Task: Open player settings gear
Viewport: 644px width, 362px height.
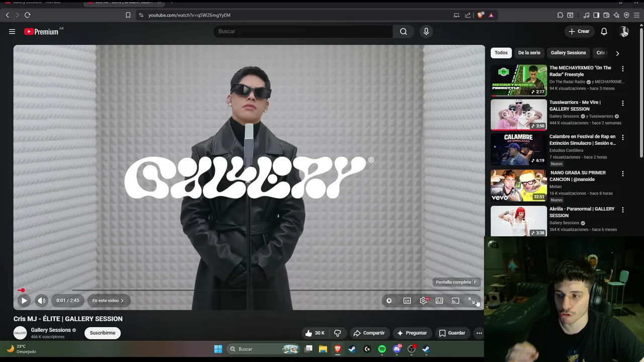Action: coord(424,301)
